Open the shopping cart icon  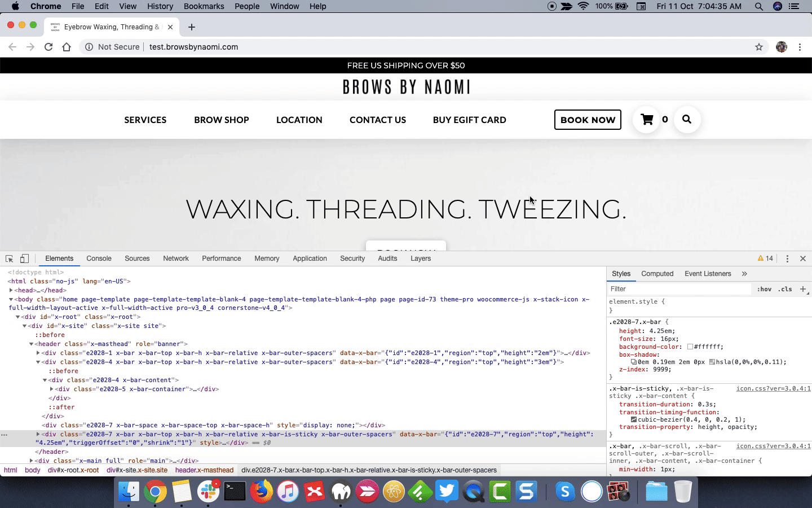point(647,120)
